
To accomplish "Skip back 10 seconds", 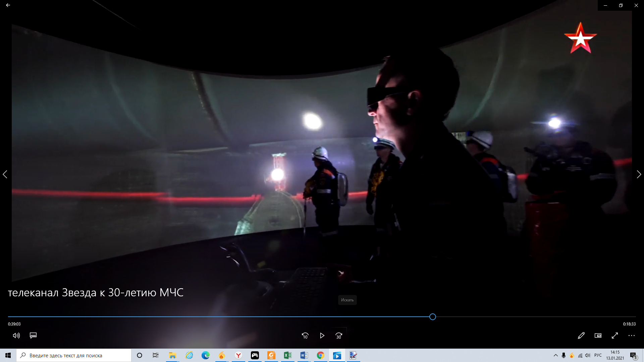I will [305, 336].
